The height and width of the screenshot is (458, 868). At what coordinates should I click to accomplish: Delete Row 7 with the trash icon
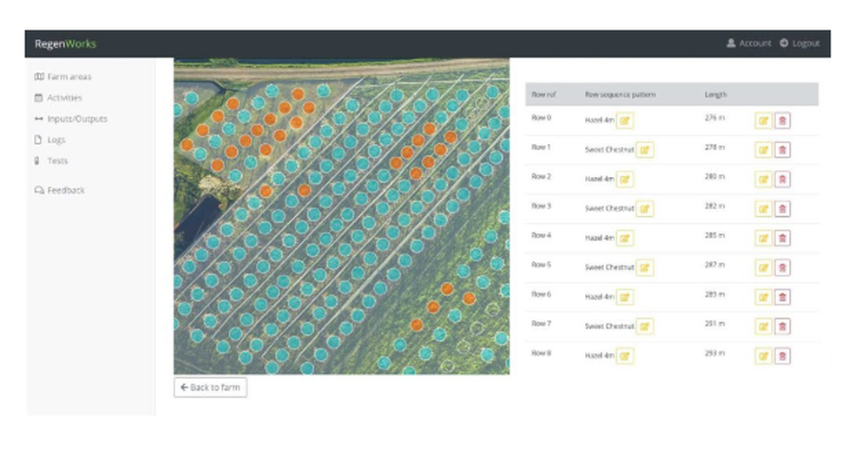pos(782,326)
